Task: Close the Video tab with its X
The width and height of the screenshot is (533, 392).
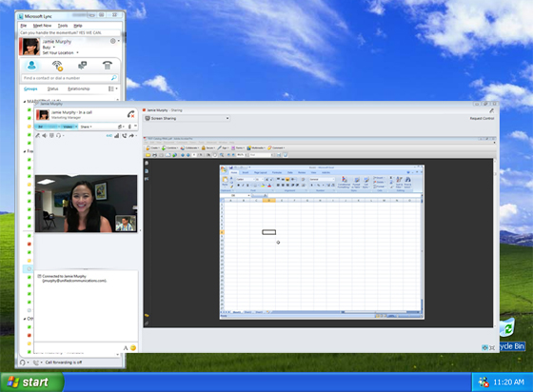Action: (x=76, y=127)
